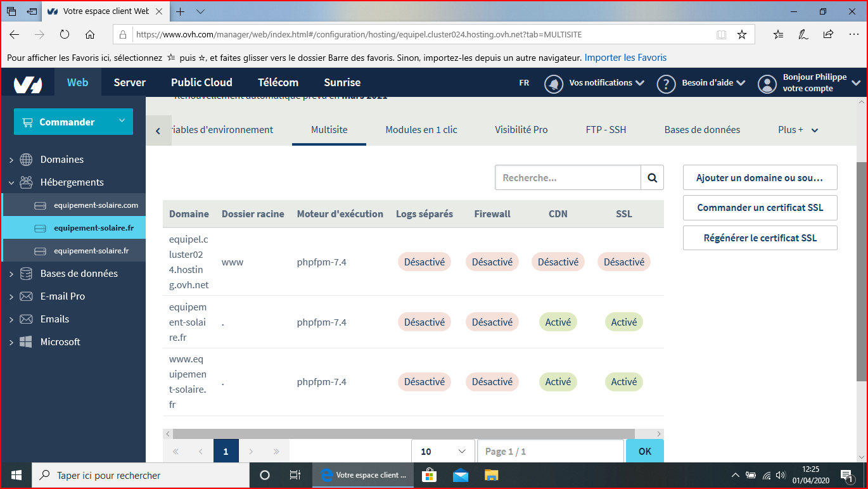This screenshot has height=489, width=868.
Task: Open the browser Settings and more menu
Action: coord(853,34)
